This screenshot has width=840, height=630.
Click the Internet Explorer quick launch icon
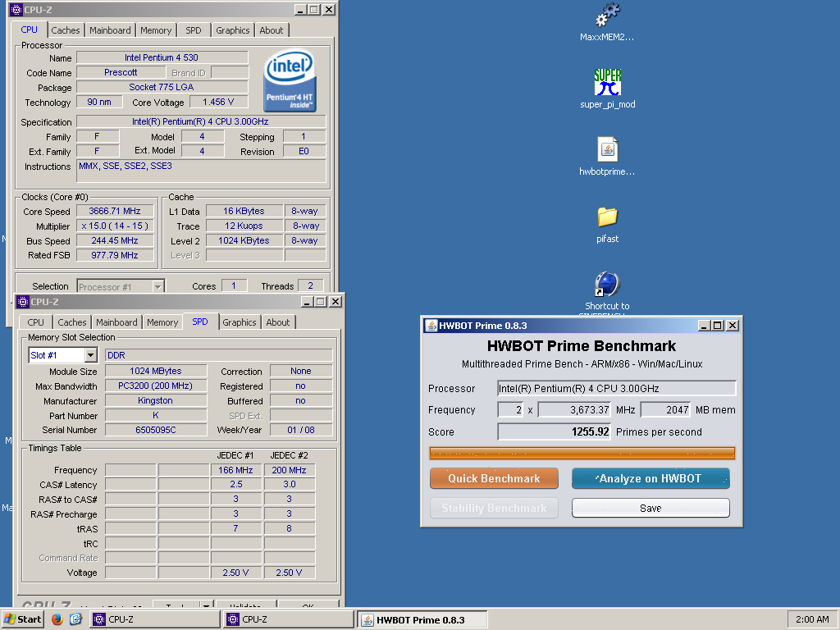(x=75, y=619)
